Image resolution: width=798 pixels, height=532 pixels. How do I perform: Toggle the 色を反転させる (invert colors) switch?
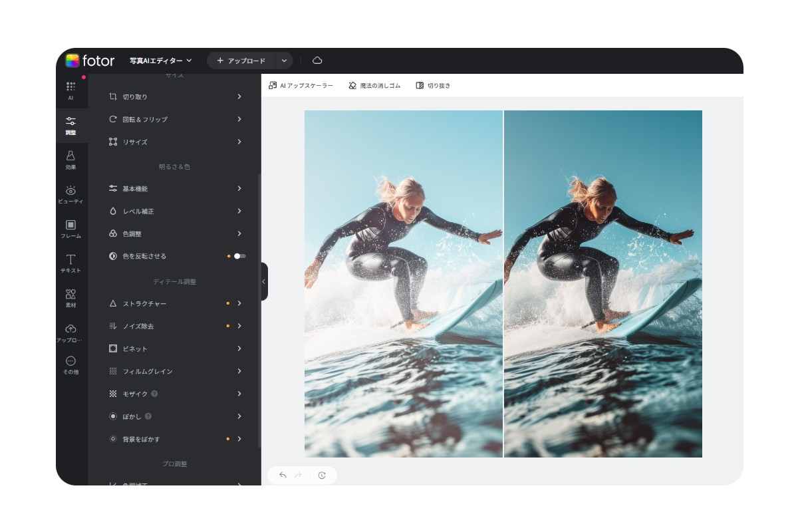click(x=238, y=255)
